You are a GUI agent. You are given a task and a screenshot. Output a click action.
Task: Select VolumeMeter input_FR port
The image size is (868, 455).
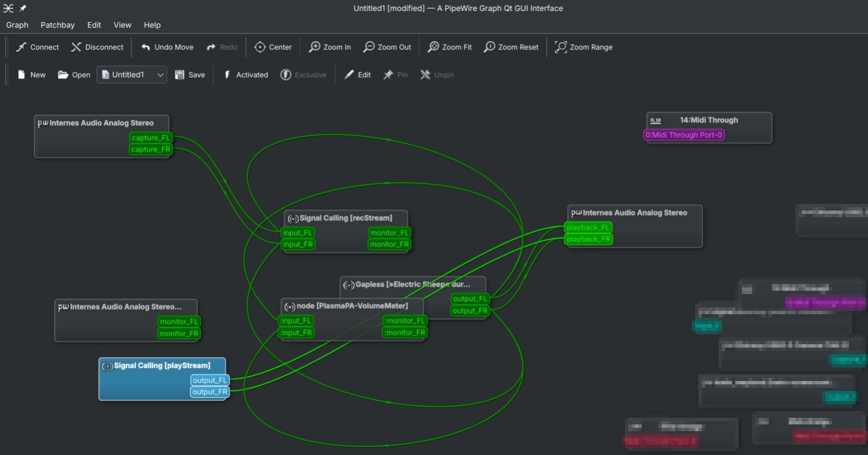(296, 333)
